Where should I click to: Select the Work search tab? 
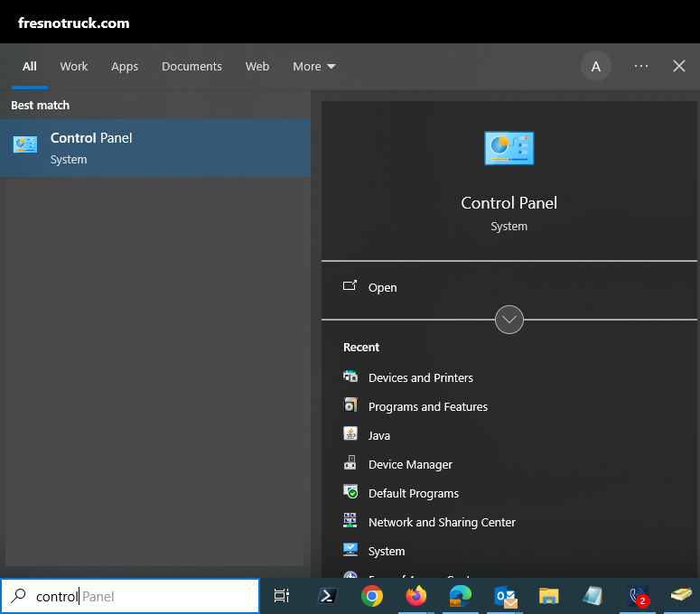pos(74,67)
